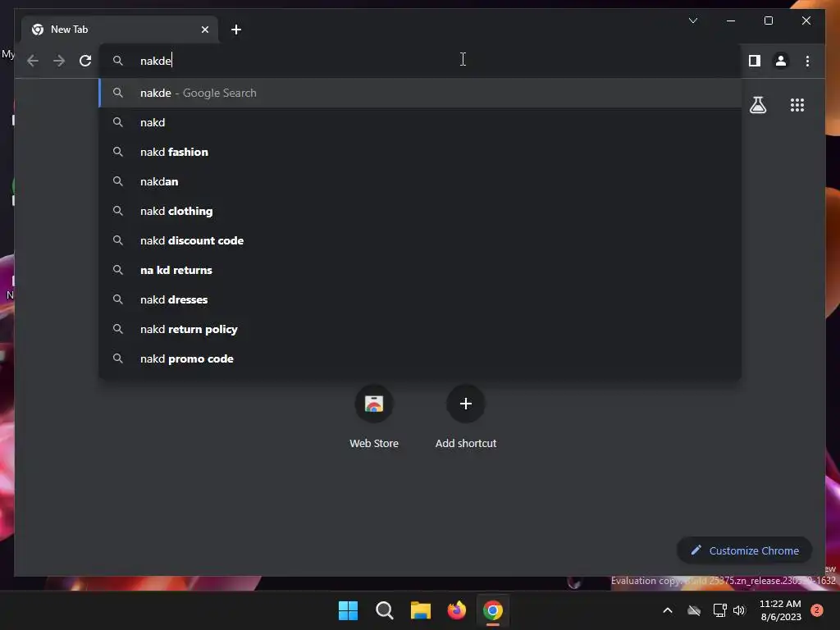Maximize the Chrome window

[x=768, y=21]
